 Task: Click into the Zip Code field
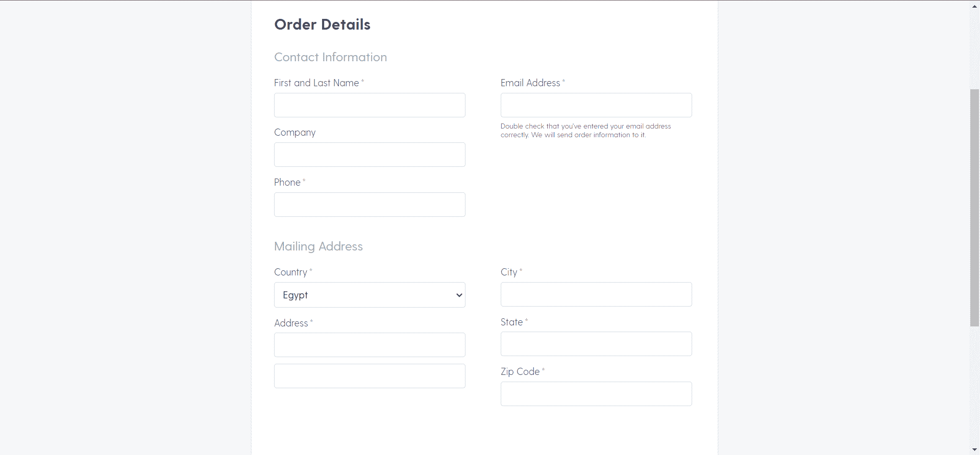596,394
